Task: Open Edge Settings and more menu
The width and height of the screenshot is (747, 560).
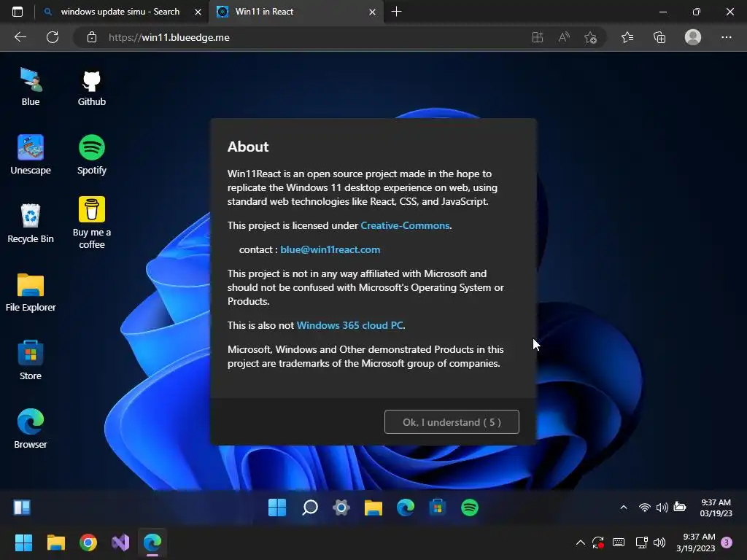Action: click(726, 37)
